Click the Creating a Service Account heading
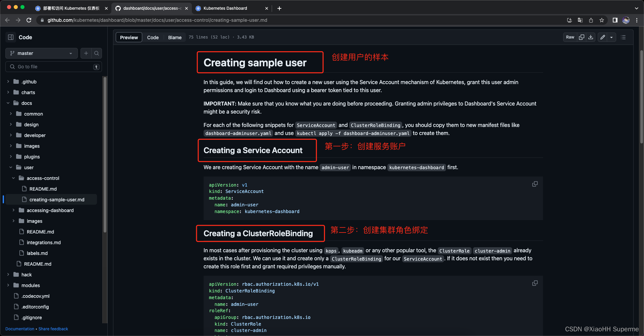Screen dimensions: 644x336 pos(253,150)
